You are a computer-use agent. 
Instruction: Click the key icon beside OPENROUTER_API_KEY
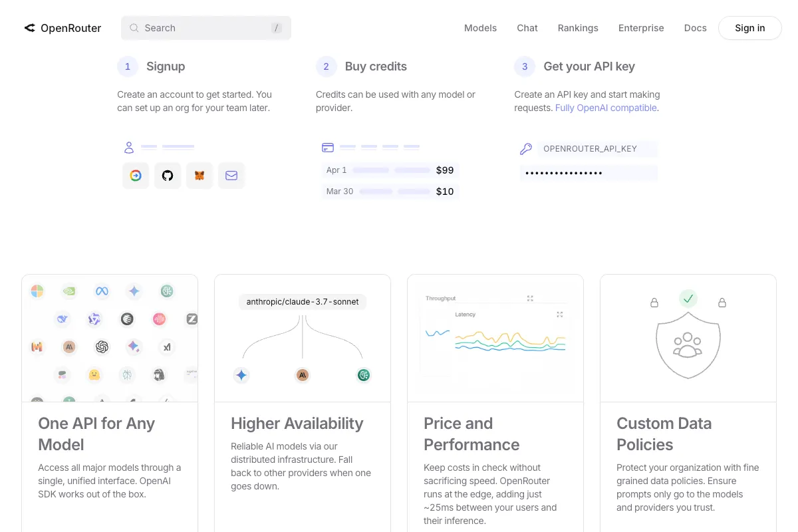tap(526, 149)
